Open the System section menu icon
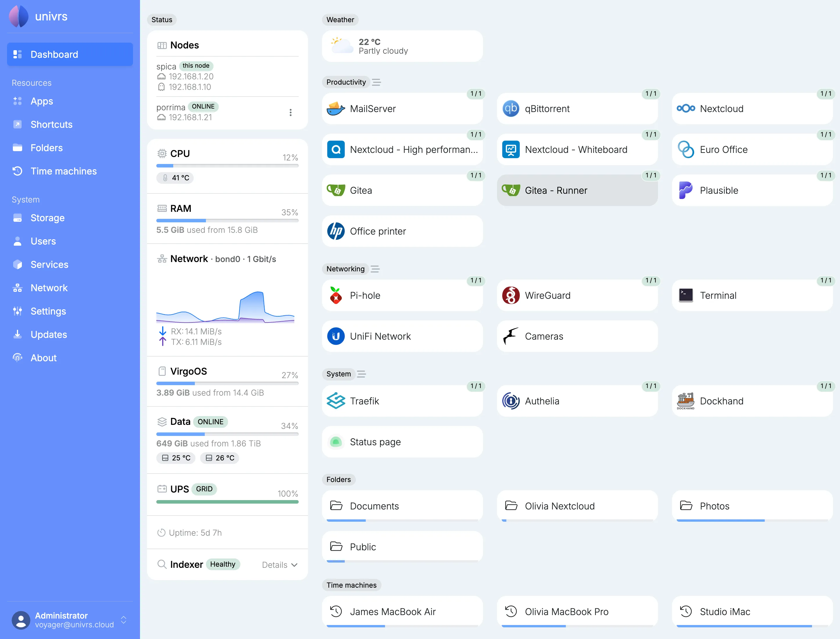The height and width of the screenshot is (639, 840). 362,374
